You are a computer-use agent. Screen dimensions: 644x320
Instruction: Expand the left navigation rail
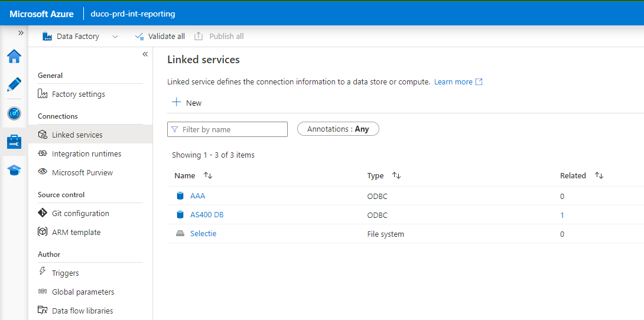[21, 32]
